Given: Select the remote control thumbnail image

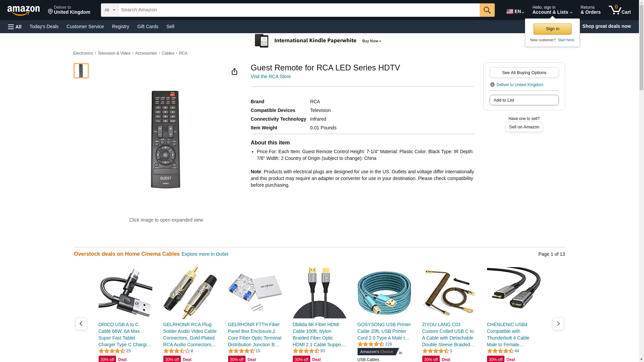Looking at the screenshot, I should point(81,71).
